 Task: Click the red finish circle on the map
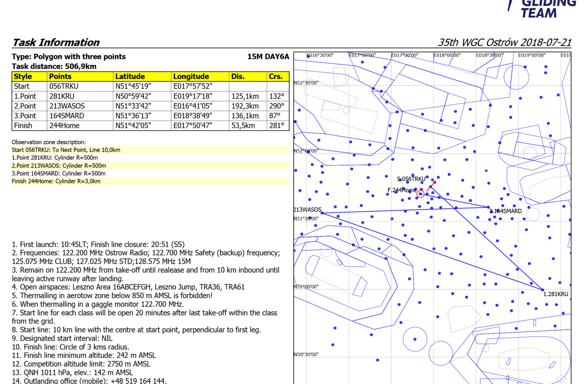[x=420, y=194]
